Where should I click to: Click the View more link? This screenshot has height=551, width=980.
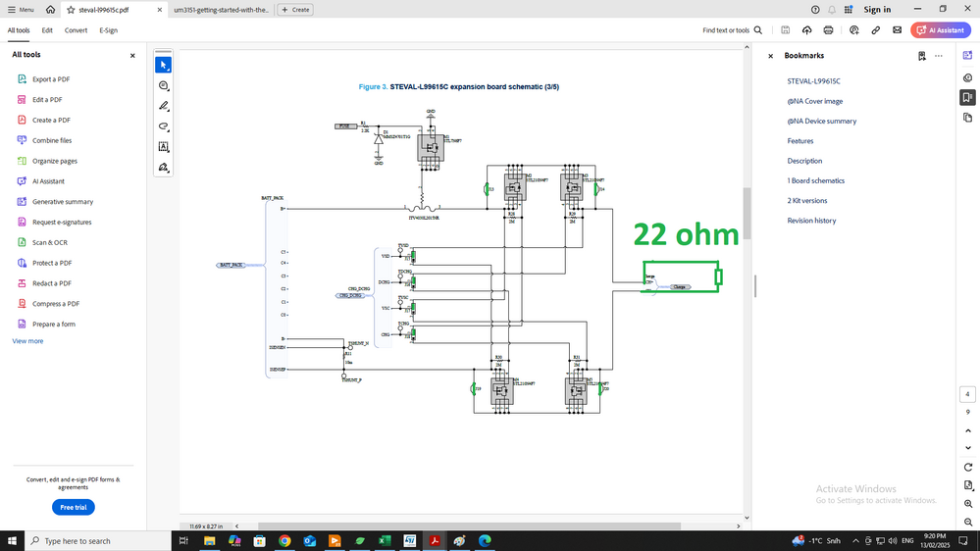[x=27, y=341]
